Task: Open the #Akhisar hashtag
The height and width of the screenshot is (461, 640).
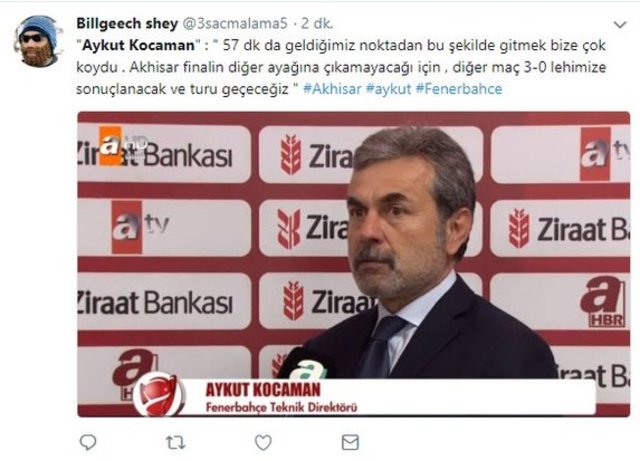Action: tap(332, 89)
